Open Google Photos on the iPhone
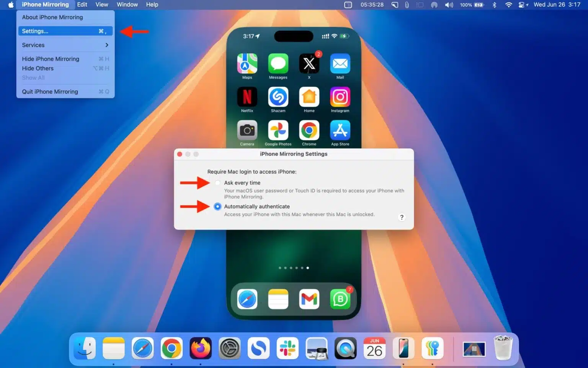 [278, 130]
